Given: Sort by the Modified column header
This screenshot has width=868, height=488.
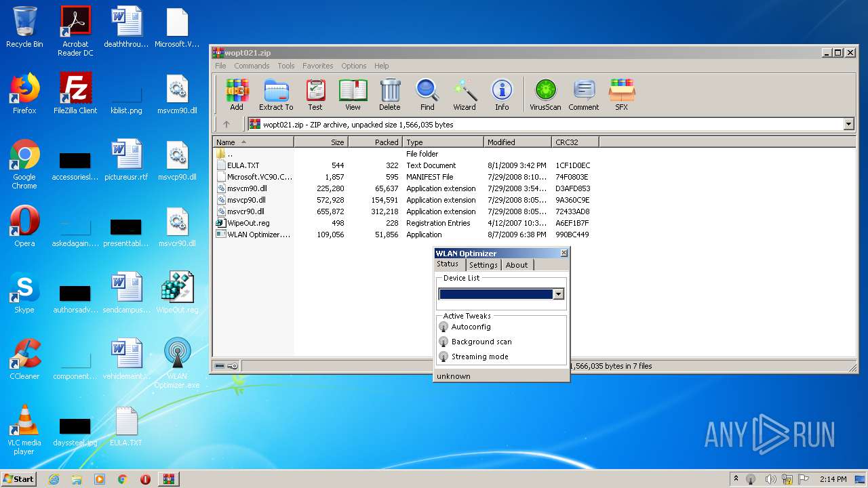Looking at the screenshot, I should click(x=518, y=142).
